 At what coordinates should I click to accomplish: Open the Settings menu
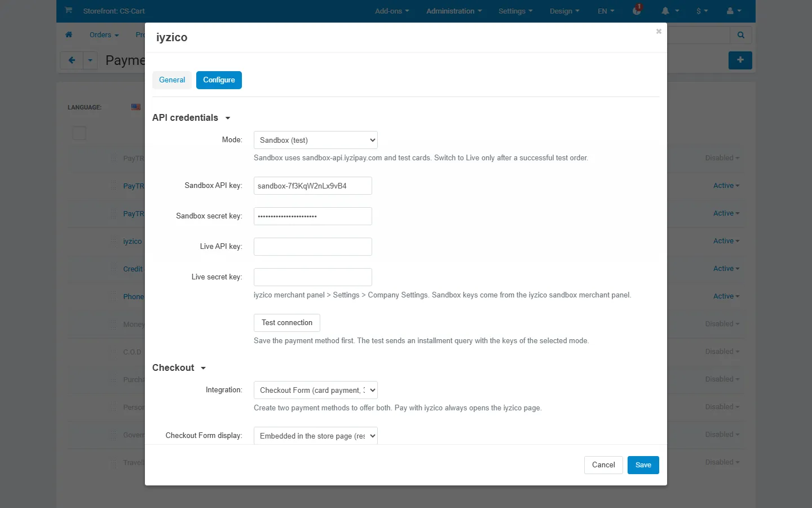tap(515, 11)
